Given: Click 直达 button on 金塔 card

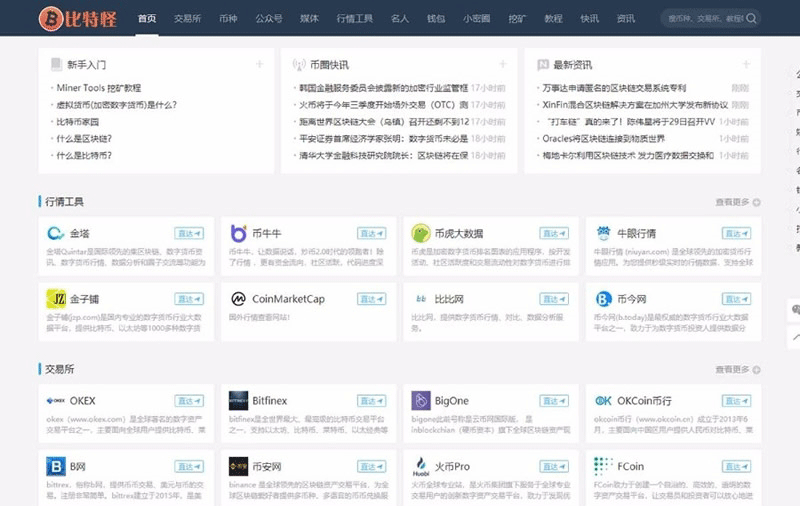Looking at the screenshot, I should click(189, 234).
